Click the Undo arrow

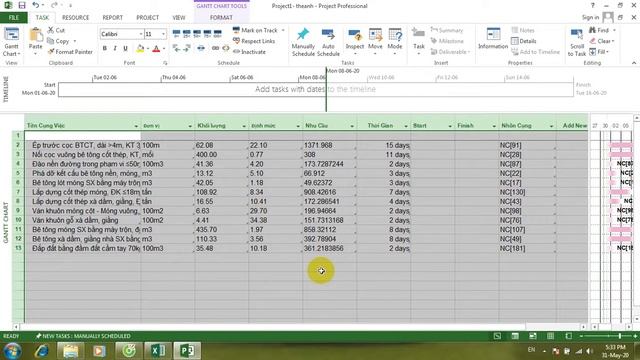coord(36,5)
